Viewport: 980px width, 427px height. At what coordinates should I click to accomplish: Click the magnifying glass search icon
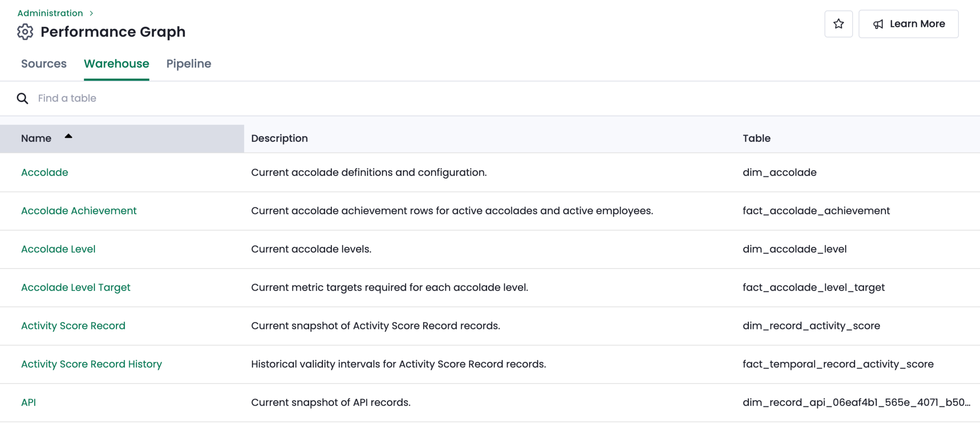coord(22,98)
